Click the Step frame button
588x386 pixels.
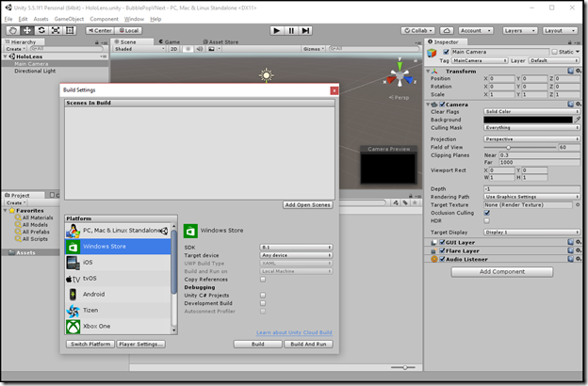305,31
